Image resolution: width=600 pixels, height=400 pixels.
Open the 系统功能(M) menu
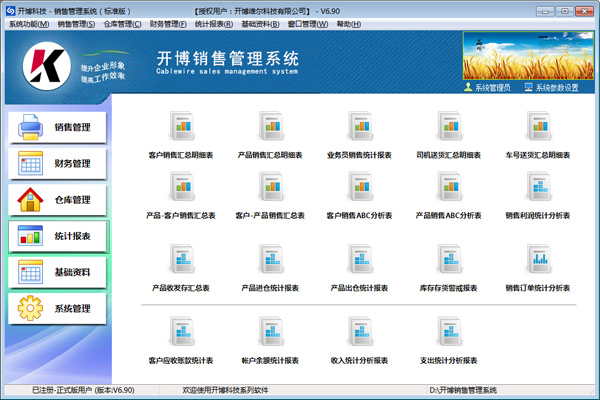click(x=29, y=24)
